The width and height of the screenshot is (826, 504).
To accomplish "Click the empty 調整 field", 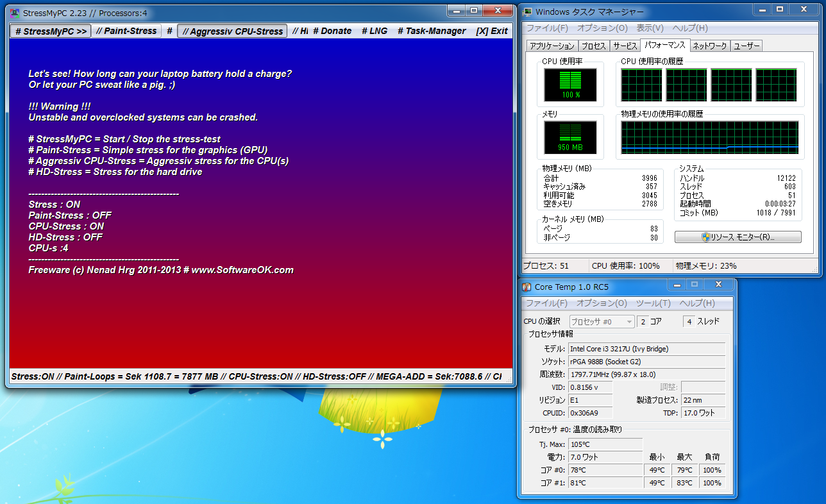I will (703, 387).
